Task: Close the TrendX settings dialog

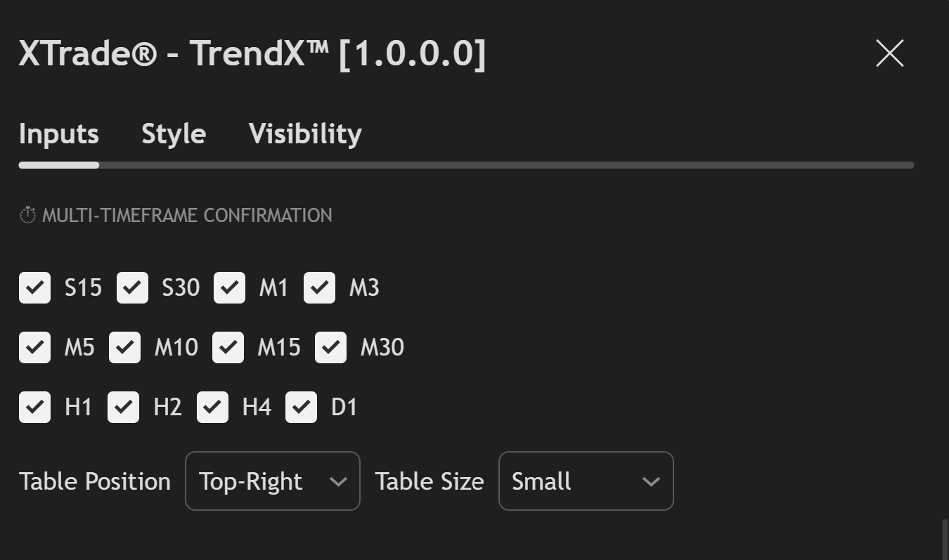Action: pyautogui.click(x=889, y=53)
